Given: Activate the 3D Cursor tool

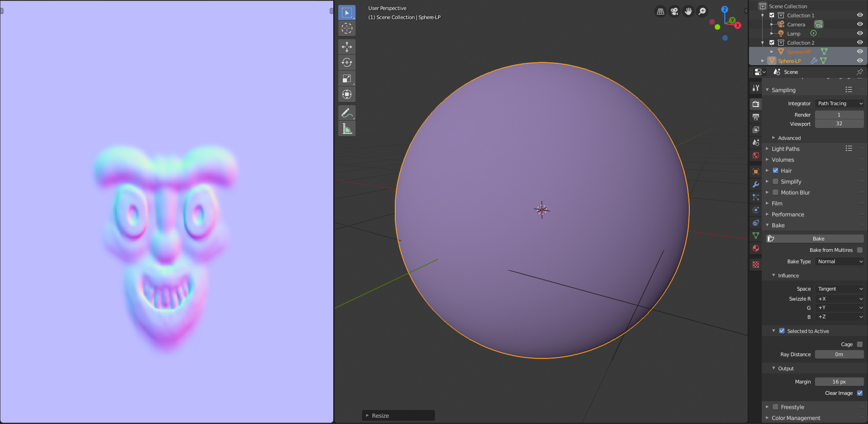Looking at the screenshot, I should click(x=347, y=28).
